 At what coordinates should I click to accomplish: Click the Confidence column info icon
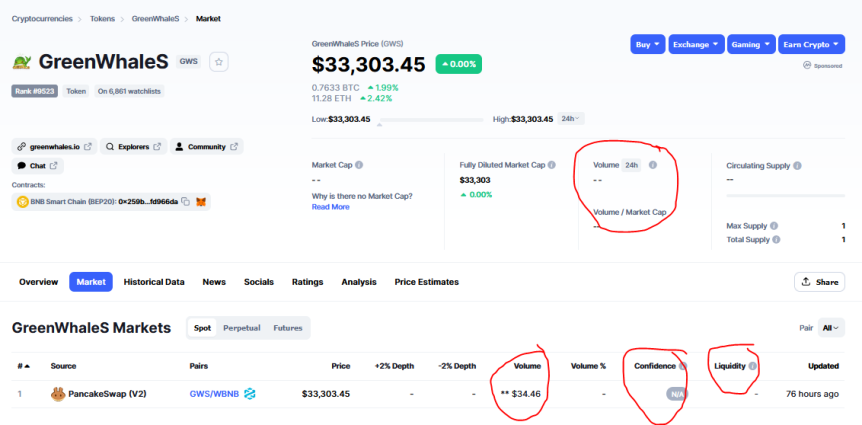coord(682,366)
